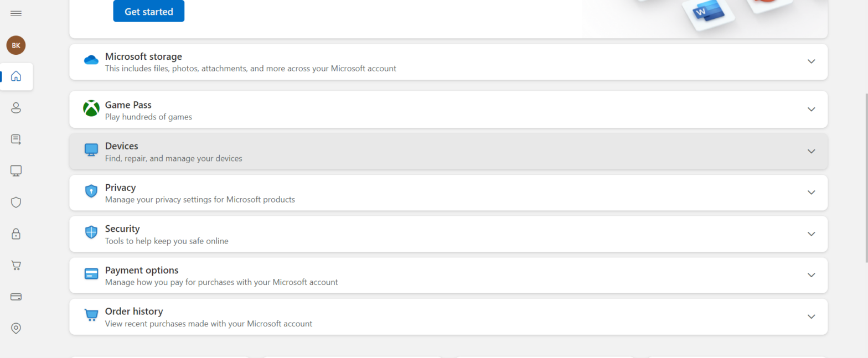Select the Home icon in sidebar
The image size is (868, 358).
tap(16, 76)
